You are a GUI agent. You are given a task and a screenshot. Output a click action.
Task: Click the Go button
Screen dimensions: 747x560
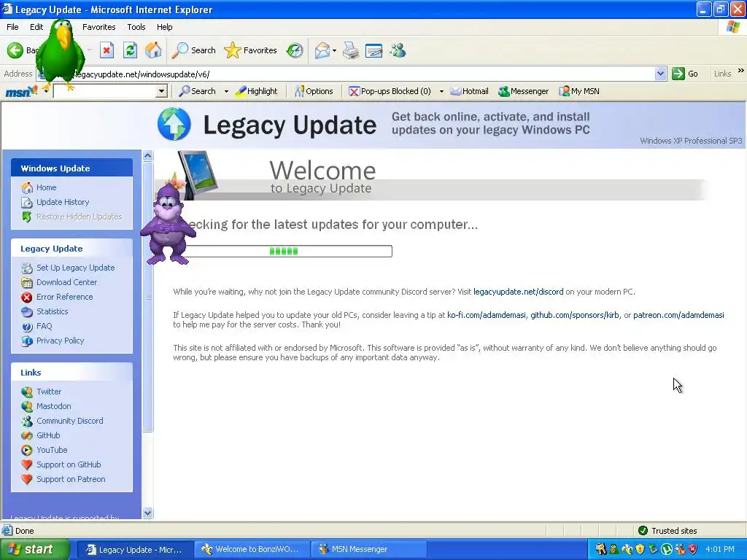tap(685, 74)
